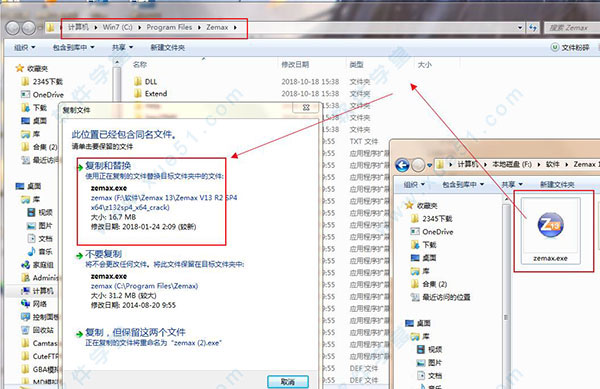The image size is (600, 389).
Task: Click 新建文件夹 in main toolbar
Action: click(168, 47)
